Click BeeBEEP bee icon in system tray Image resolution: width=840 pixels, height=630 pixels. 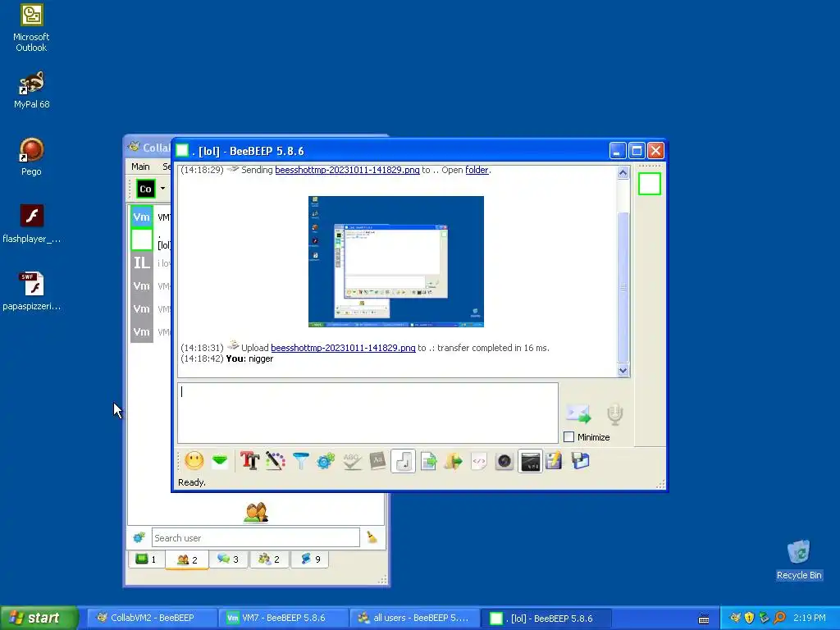(735, 618)
